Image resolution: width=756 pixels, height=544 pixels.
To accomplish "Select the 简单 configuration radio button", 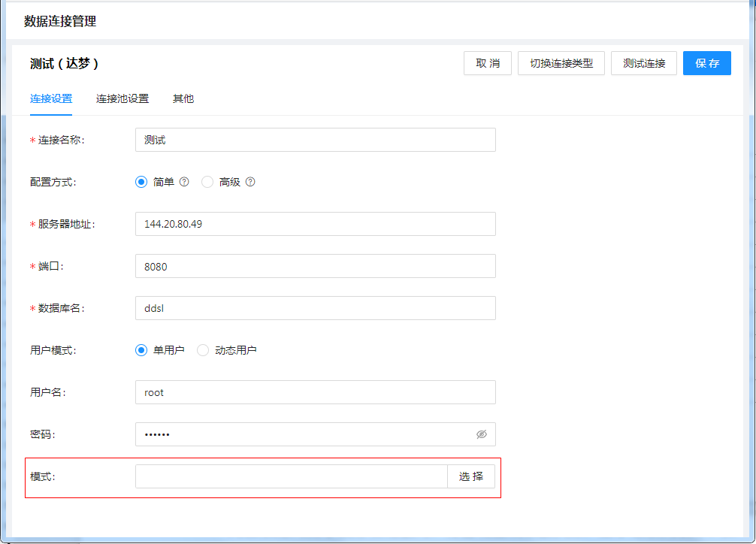I will pos(141,182).
